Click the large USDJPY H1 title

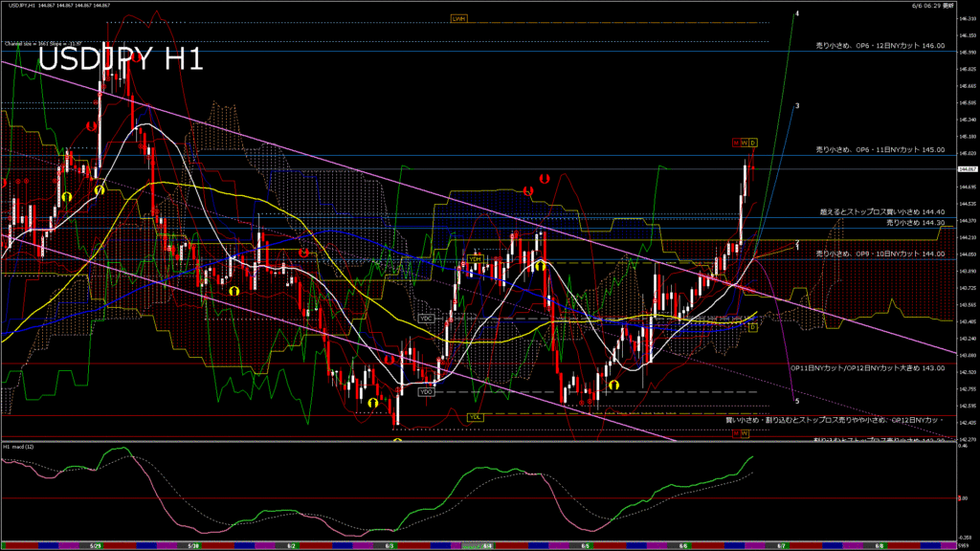tap(121, 59)
